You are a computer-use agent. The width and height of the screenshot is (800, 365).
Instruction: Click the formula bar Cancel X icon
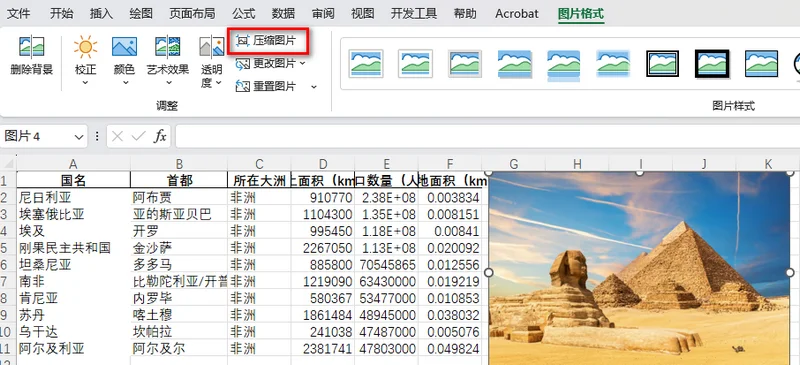(117, 136)
